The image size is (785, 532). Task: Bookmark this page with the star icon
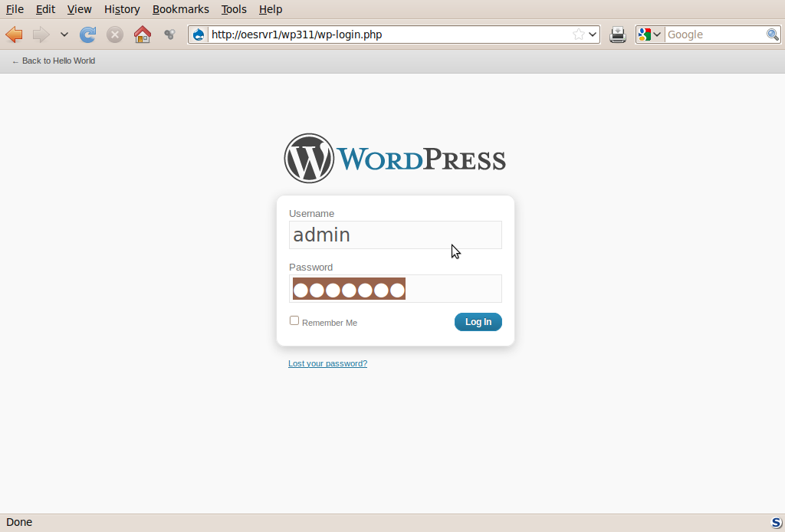click(x=578, y=34)
